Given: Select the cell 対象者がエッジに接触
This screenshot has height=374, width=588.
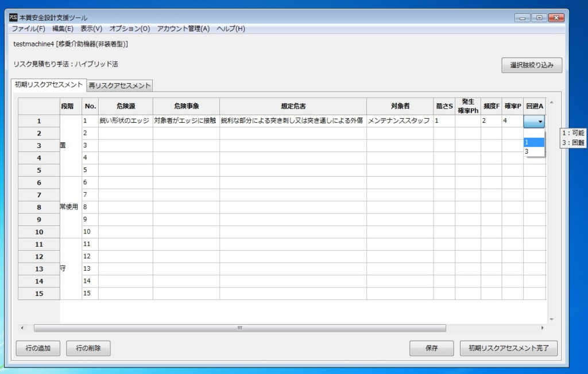Looking at the screenshot, I should click(x=187, y=120).
